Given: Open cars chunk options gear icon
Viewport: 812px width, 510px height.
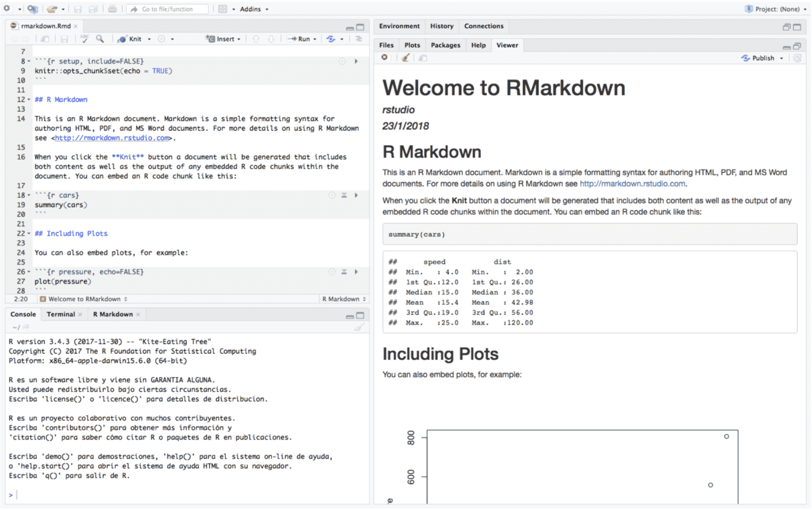Looking at the screenshot, I should (332, 196).
